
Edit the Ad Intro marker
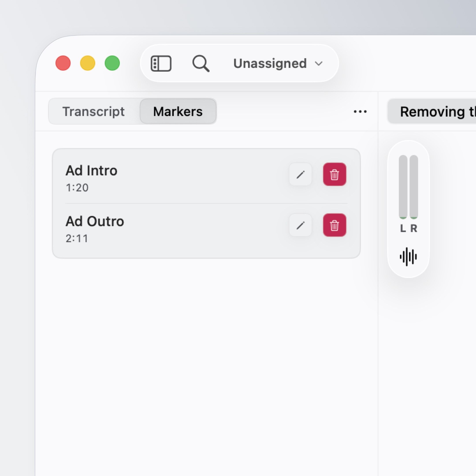300,175
